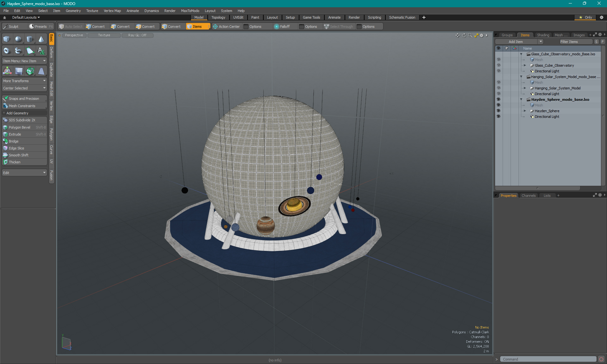
Task: Toggle Action Center Options checkbox
Action: pyautogui.click(x=246, y=27)
